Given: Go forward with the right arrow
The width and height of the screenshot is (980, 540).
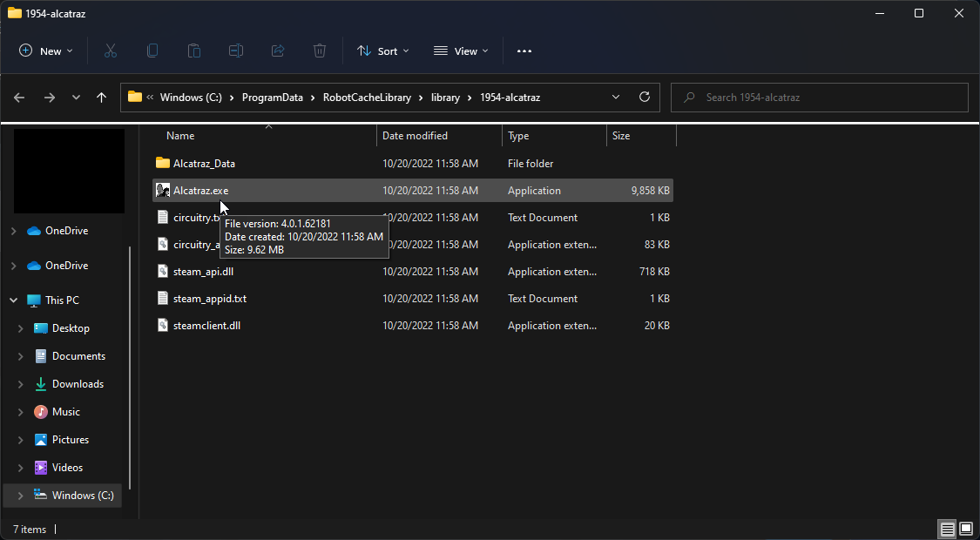Looking at the screenshot, I should coord(50,98).
